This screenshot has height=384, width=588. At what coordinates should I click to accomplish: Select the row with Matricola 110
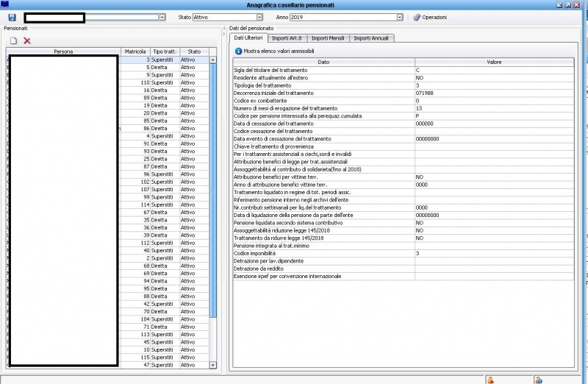coord(137,82)
